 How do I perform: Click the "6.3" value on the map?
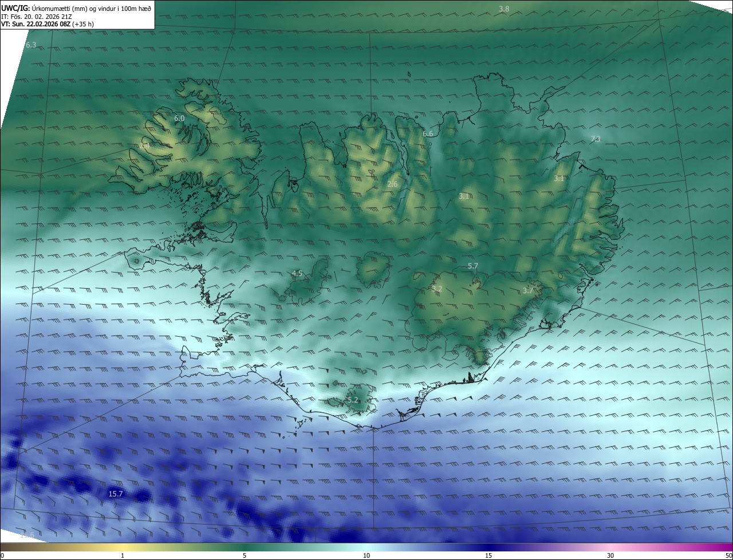click(31, 45)
